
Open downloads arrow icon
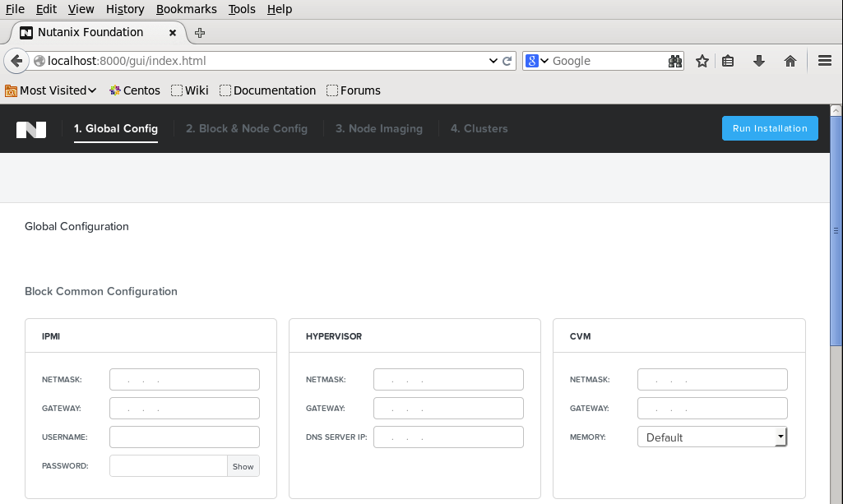758,61
